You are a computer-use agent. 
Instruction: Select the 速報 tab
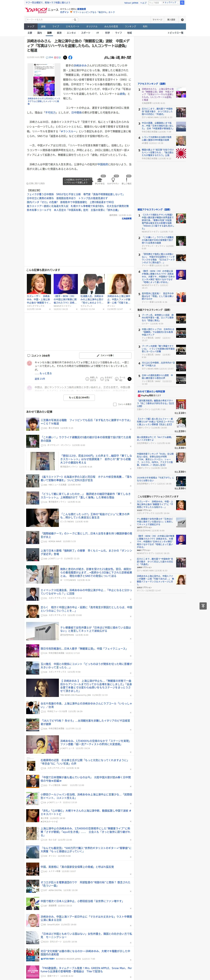(43, 26)
